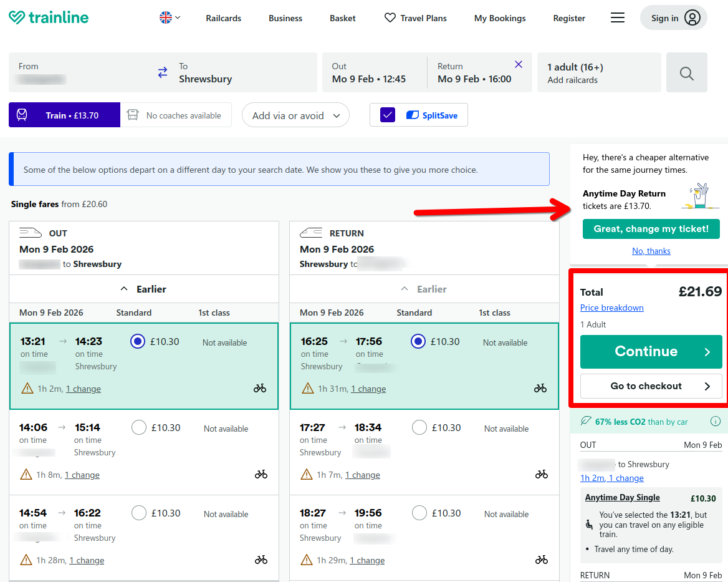Decline with No, thanks link
This screenshot has height=582, width=728.
(651, 251)
